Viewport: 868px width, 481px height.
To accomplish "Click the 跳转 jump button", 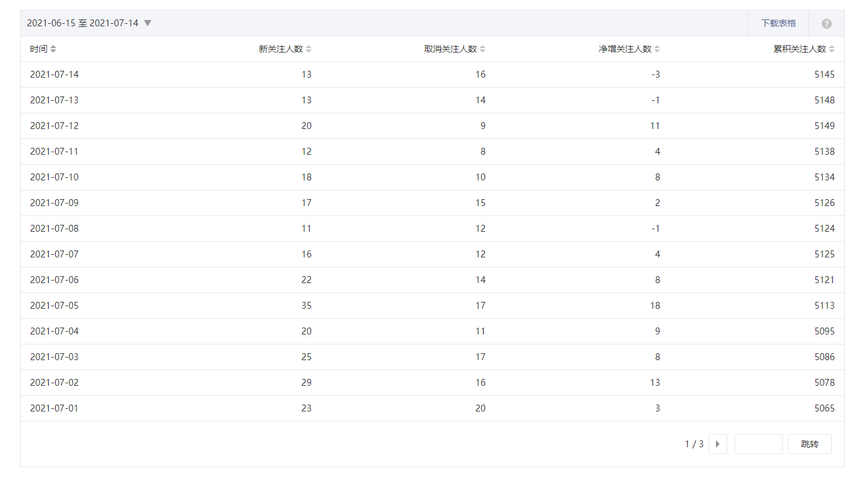I will [x=810, y=444].
